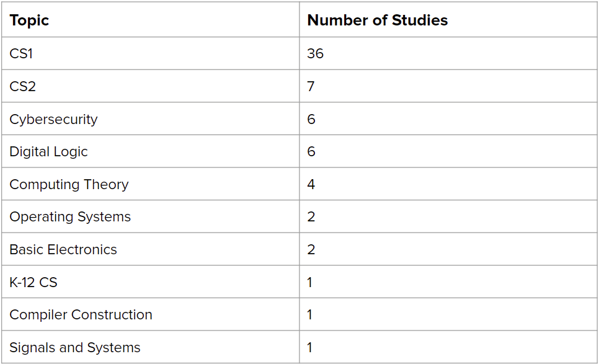Click the Cybersecurity study count 6
Screen dimensions: 599x364
click(311, 119)
